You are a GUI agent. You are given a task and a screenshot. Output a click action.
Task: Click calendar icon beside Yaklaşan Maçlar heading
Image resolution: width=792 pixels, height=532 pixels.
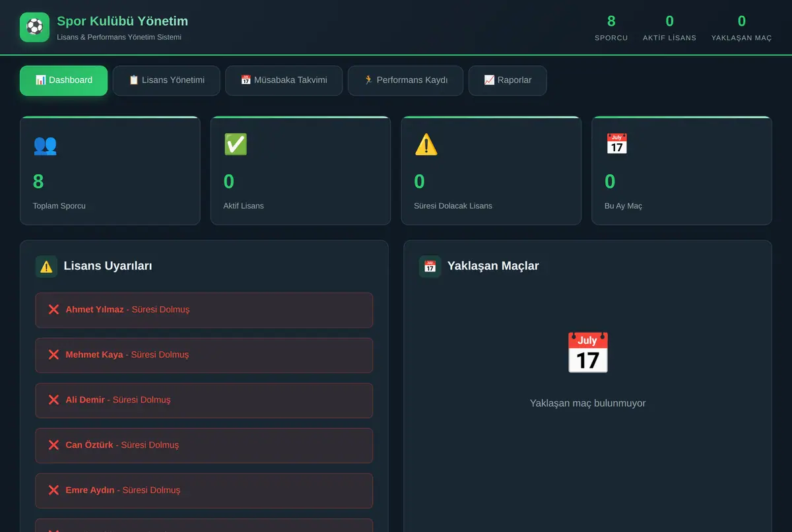click(x=430, y=267)
